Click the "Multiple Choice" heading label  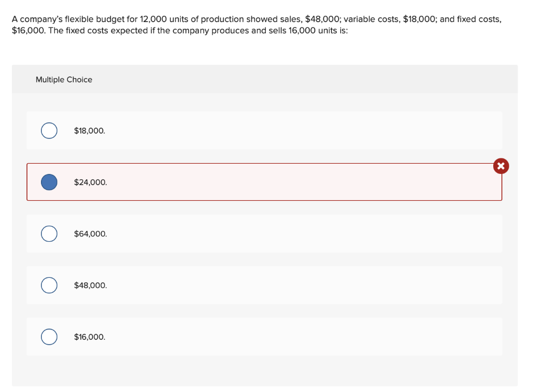coord(64,80)
